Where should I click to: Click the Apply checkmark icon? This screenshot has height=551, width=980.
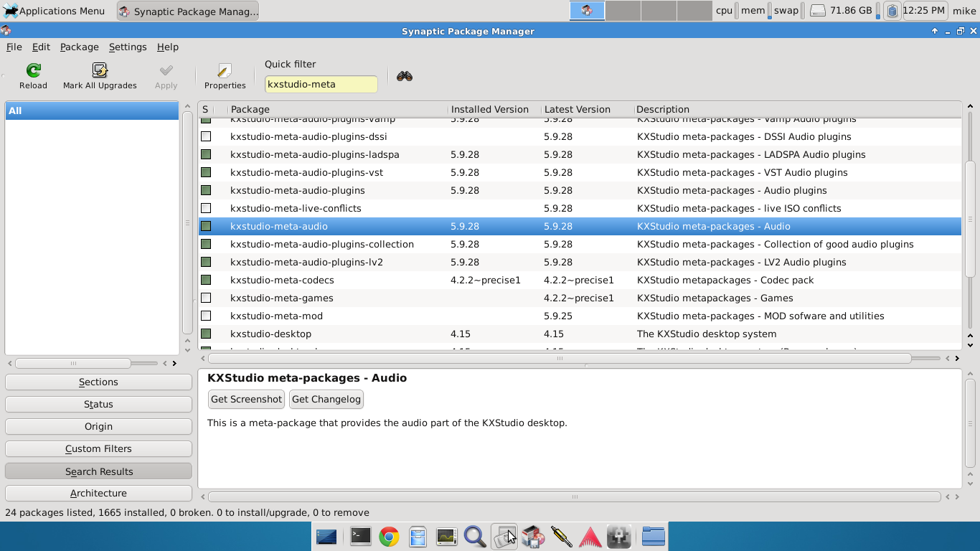tap(166, 70)
